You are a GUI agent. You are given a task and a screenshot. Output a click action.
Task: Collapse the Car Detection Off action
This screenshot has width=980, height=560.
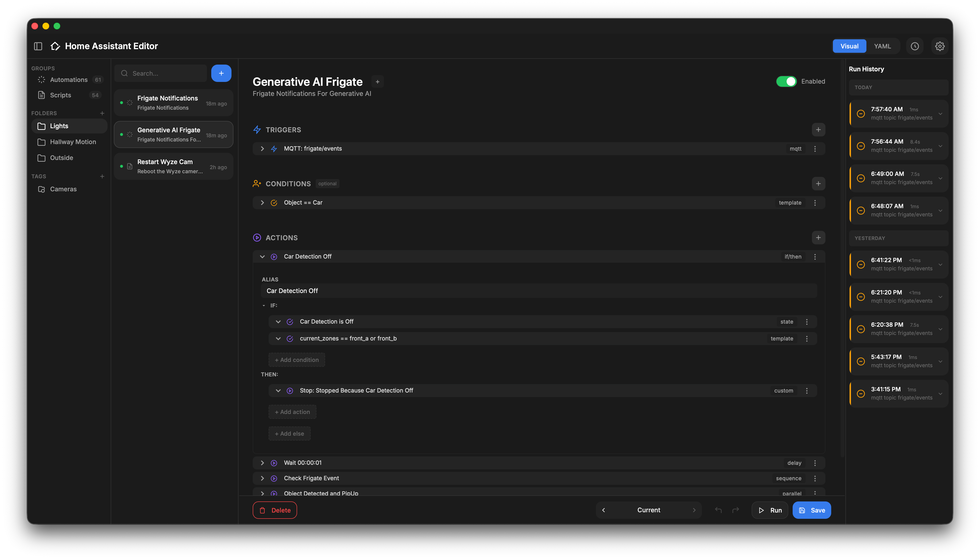pos(262,256)
